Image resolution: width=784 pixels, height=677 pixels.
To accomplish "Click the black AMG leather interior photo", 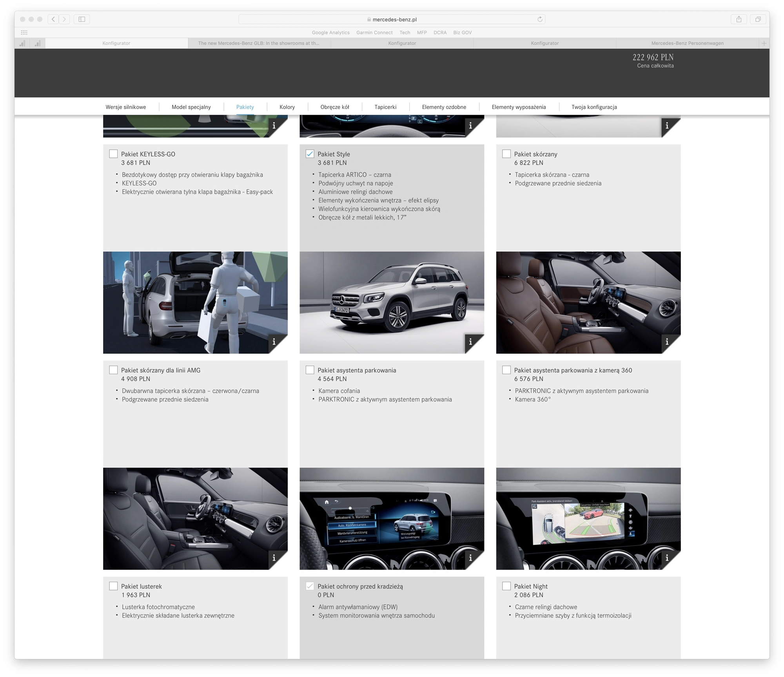I will [195, 518].
